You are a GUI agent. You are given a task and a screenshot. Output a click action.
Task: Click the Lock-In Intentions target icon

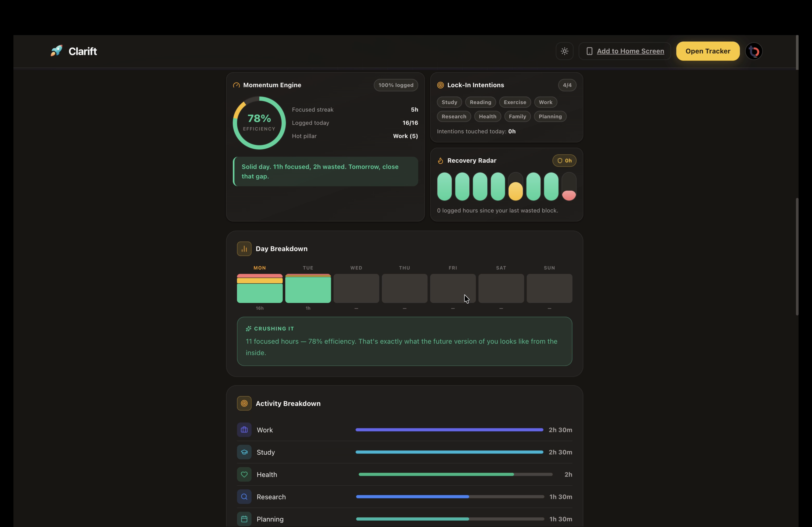click(440, 85)
